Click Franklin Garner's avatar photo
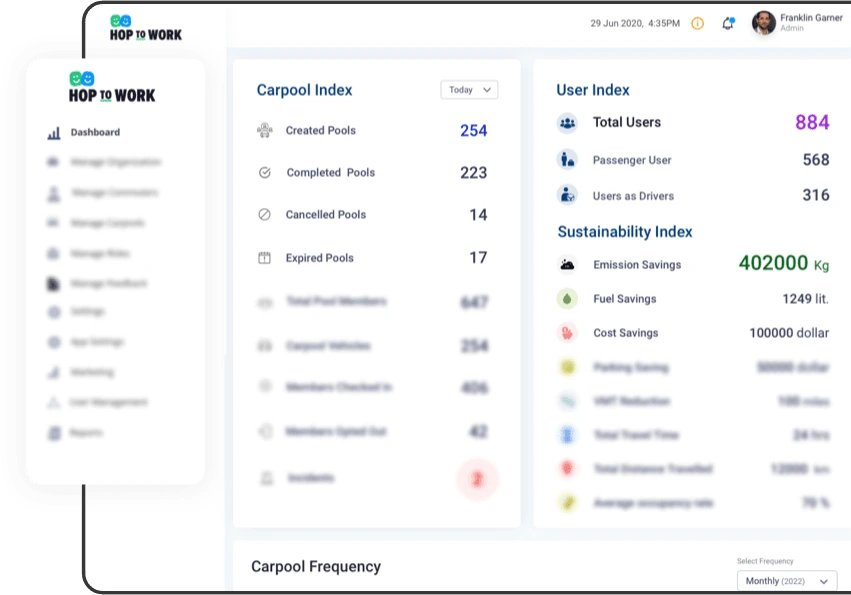The height and width of the screenshot is (595, 851). point(764,23)
